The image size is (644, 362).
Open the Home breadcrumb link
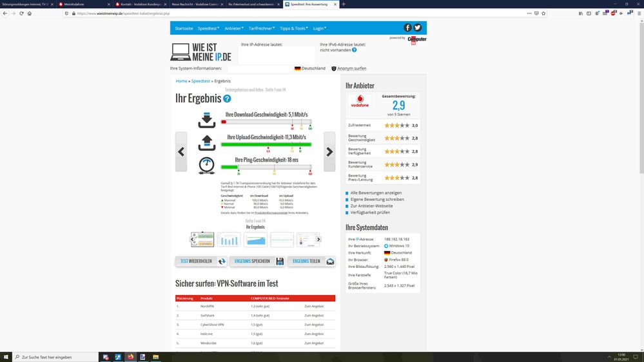[181, 81]
